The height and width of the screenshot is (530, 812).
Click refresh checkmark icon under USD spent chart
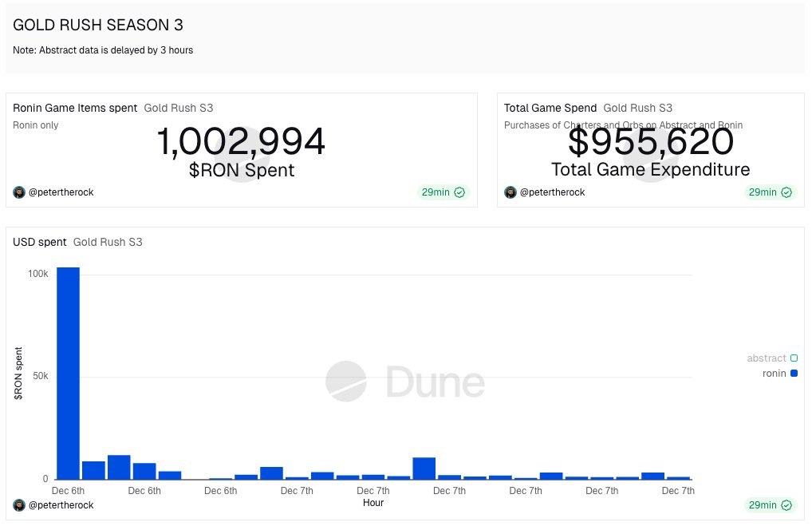pyautogui.click(x=786, y=505)
